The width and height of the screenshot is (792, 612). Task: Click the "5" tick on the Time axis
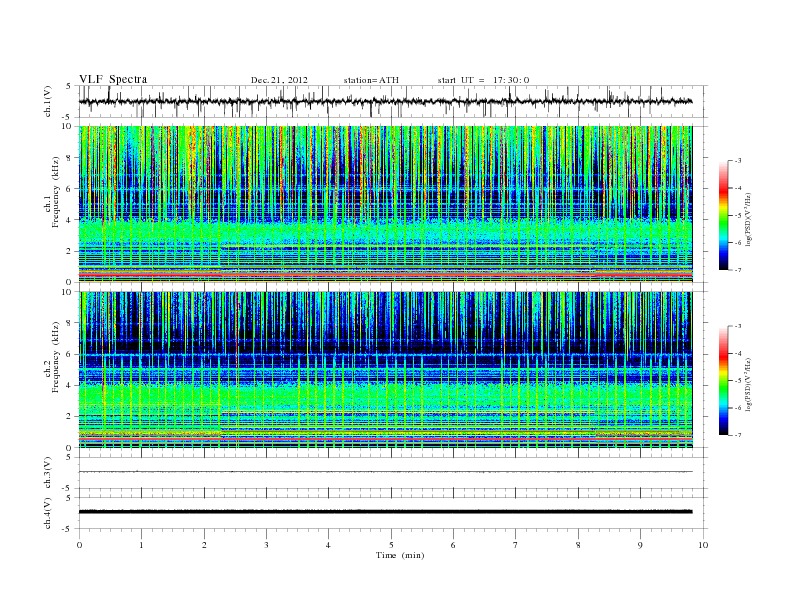click(x=391, y=545)
